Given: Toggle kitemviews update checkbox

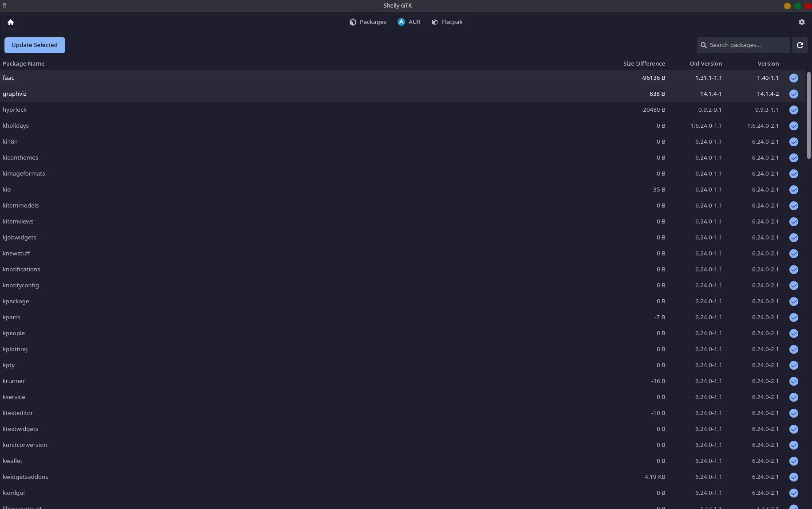Looking at the screenshot, I should [x=794, y=222].
